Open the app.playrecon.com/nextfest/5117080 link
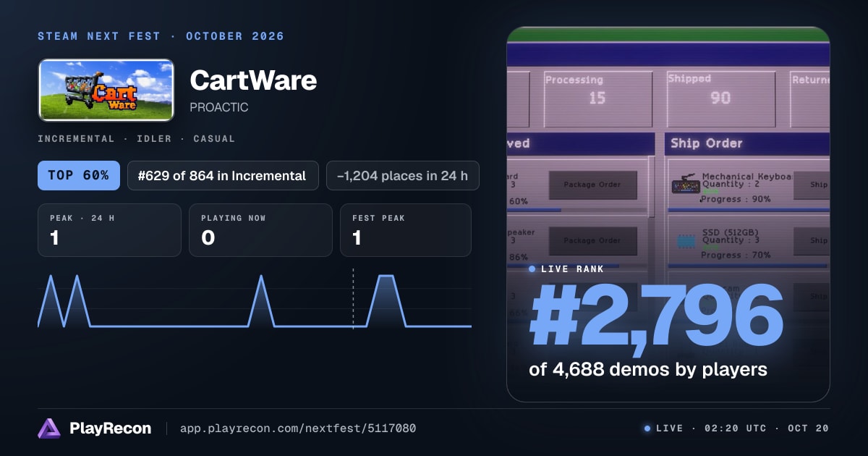 pyautogui.click(x=297, y=428)
